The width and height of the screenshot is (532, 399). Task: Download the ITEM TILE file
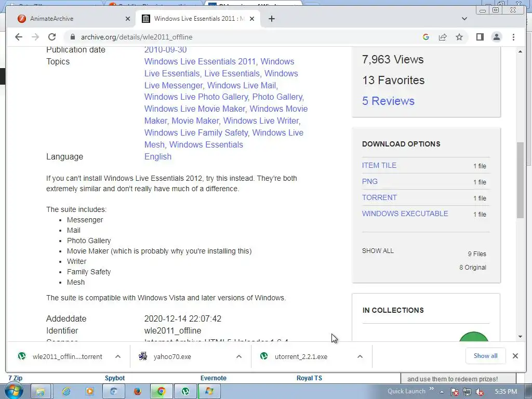tap(379, 165)
